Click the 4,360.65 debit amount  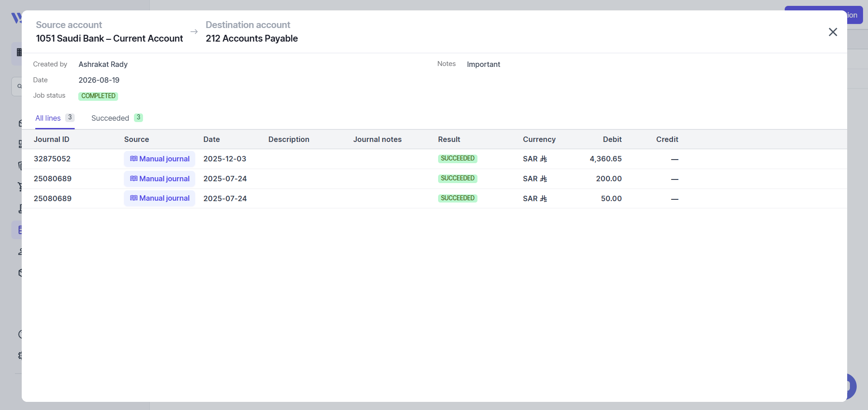pyautogui.click(x=606, y=159)
